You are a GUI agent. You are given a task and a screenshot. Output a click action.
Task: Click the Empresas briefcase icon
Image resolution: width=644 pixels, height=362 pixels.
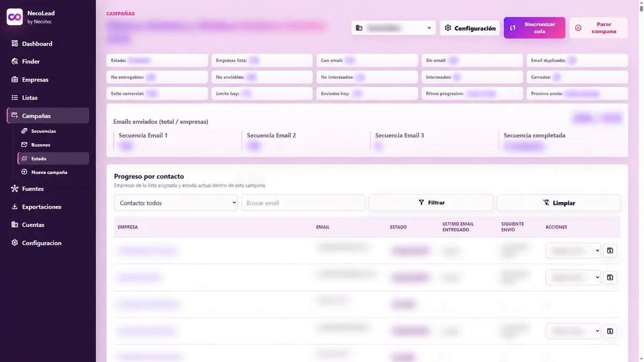tap(14, 79)
